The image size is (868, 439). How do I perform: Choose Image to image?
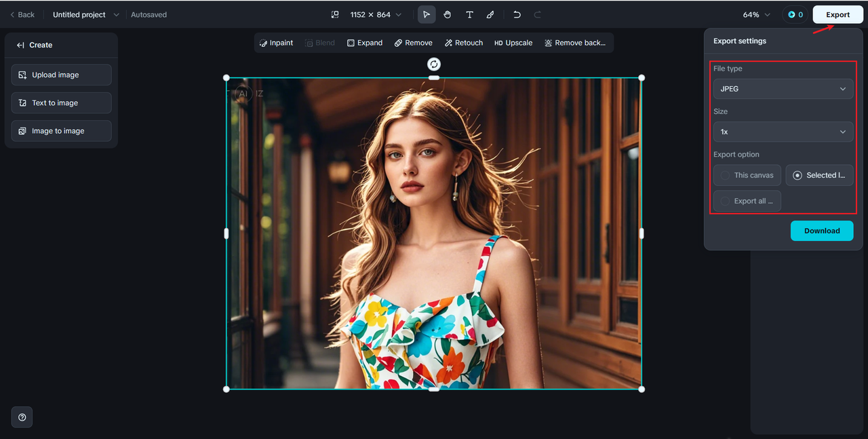pyautogui.click(x=62, y=131)
